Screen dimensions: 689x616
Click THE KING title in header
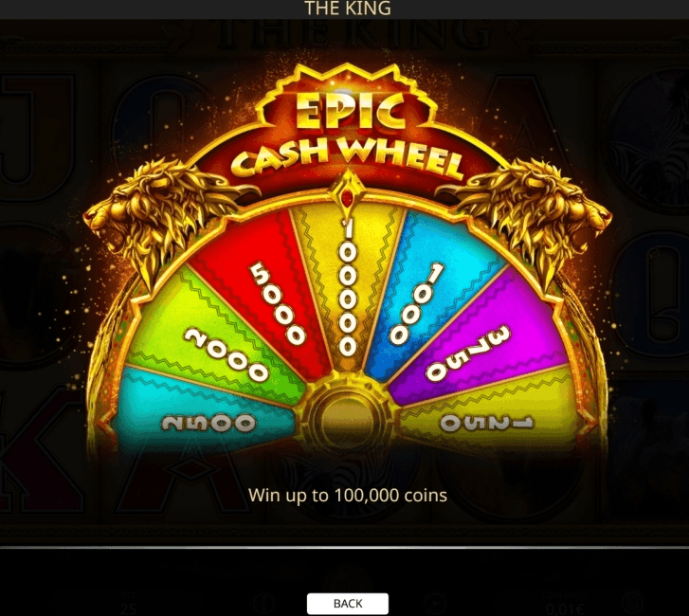pyautogui.click(x=348, y=9)
